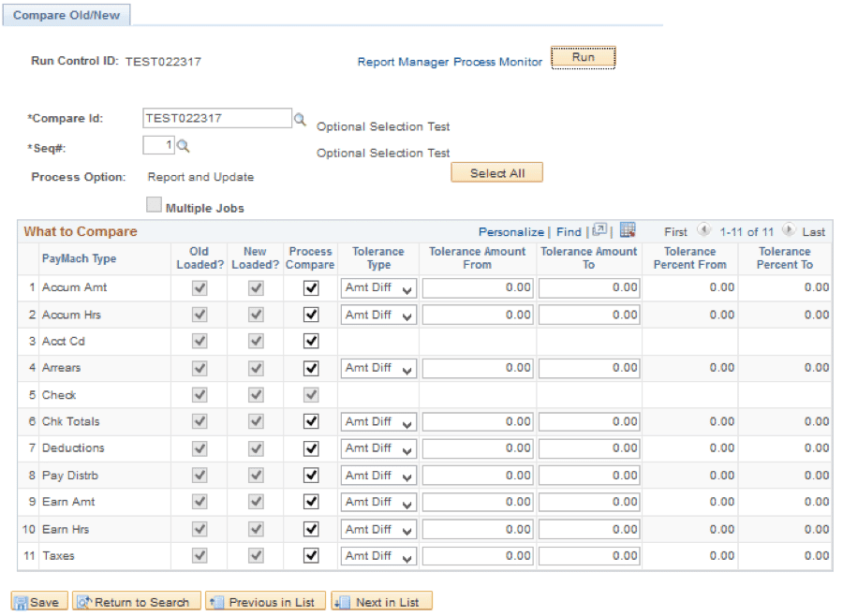Click the Acct Cd row label

pyautogui.click(x=64, y=342)
